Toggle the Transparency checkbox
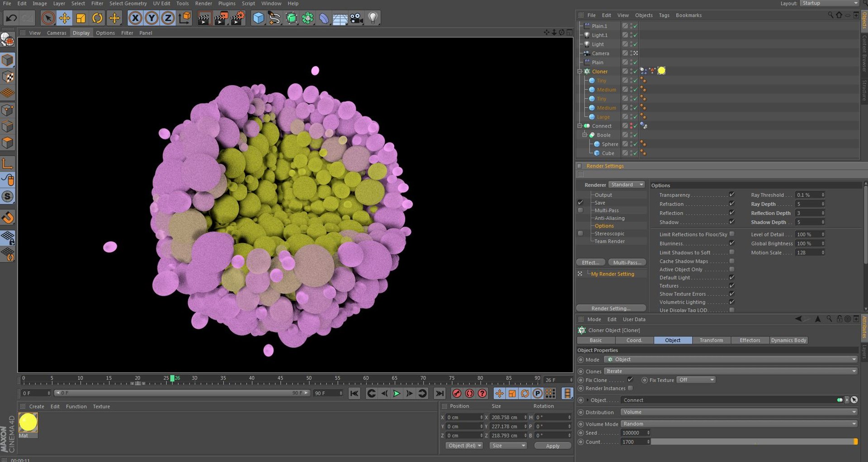This screenshot has height=462, width=868. pos(731,195)
